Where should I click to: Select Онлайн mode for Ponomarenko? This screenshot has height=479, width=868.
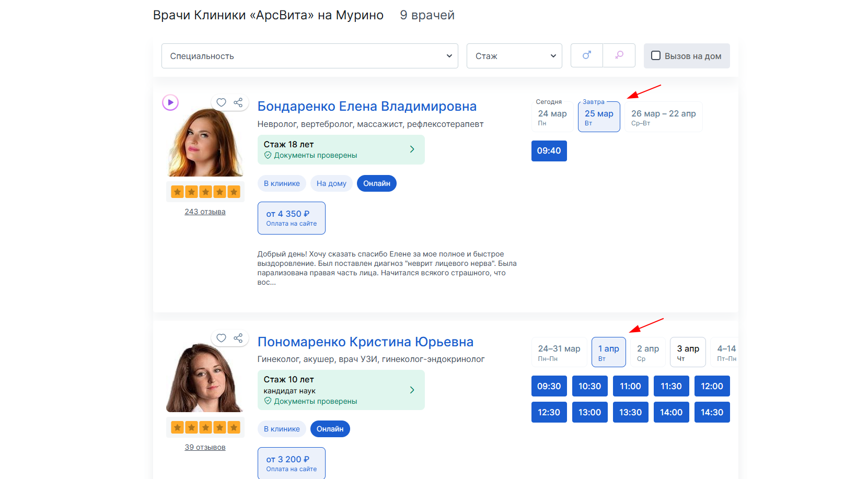click(330, 429)
